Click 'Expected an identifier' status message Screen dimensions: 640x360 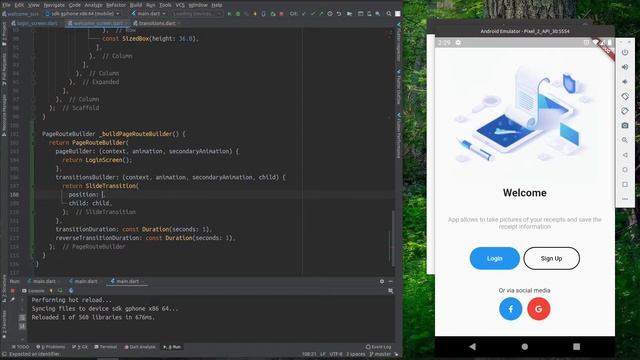pos(34,354)
